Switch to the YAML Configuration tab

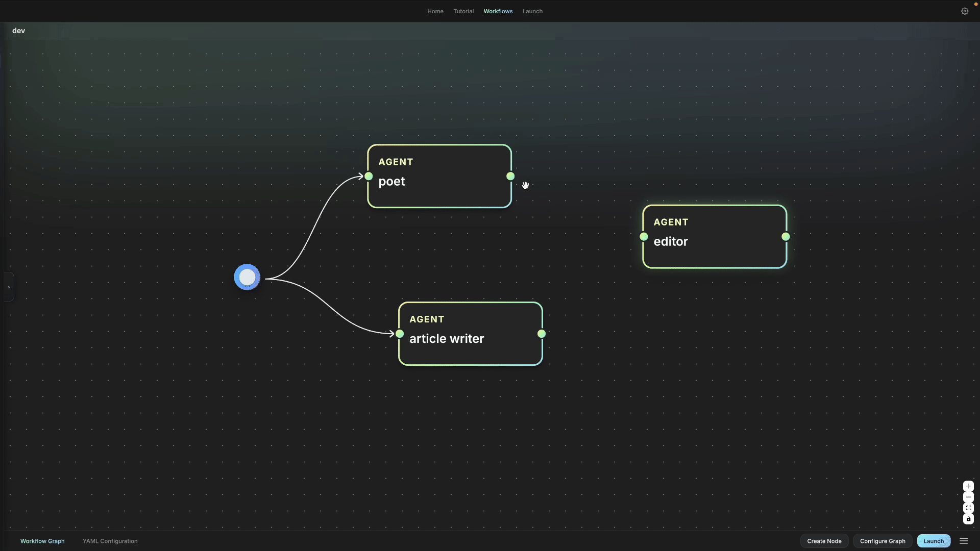110,541
